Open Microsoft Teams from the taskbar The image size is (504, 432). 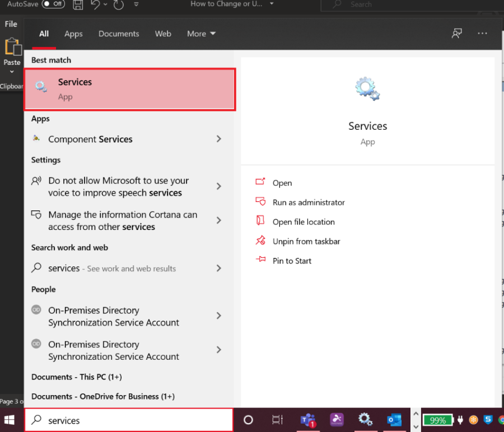coord(308,420)
